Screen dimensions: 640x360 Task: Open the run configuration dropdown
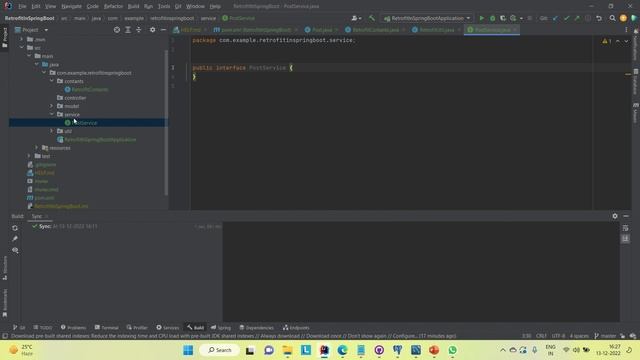427,18
